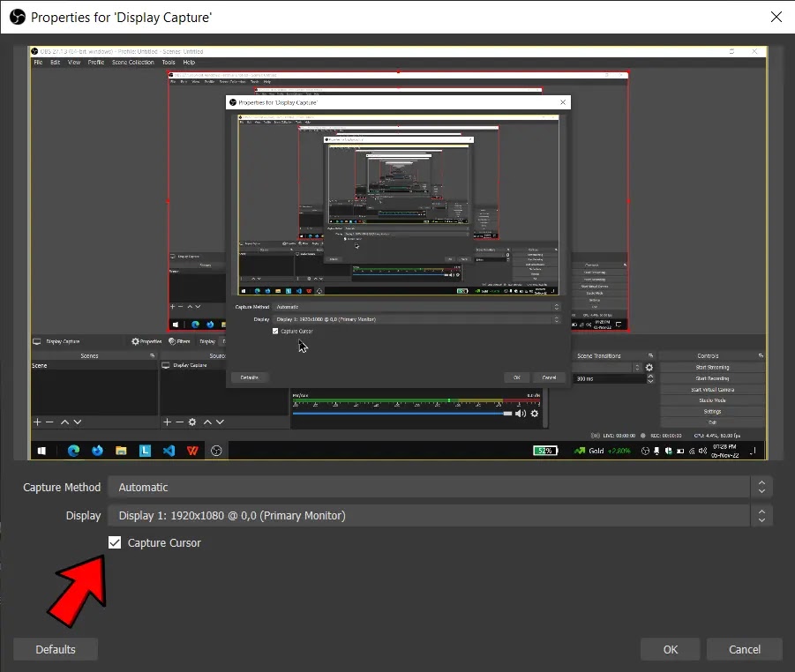Open Profile menu in previewed OBS window
Screen dimensions: 795x672
[x=96, y=63]
